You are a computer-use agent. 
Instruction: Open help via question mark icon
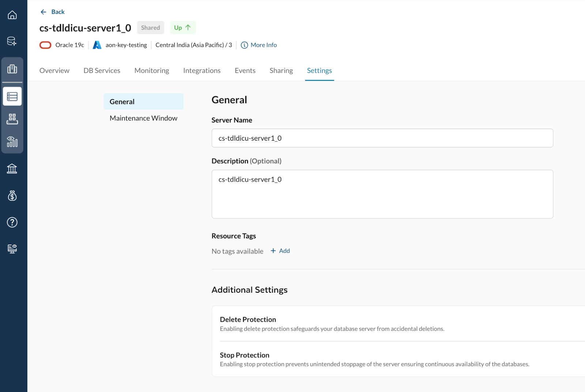[12, 222]
